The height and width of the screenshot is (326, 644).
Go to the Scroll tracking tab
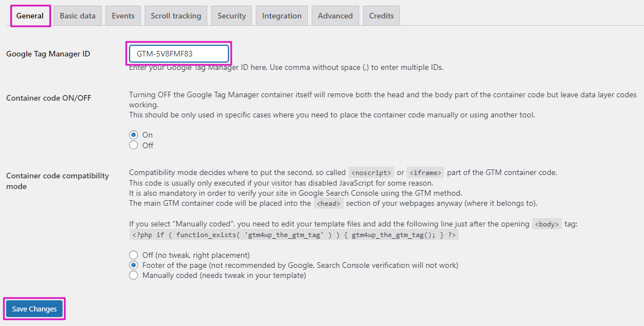point(176,16)
